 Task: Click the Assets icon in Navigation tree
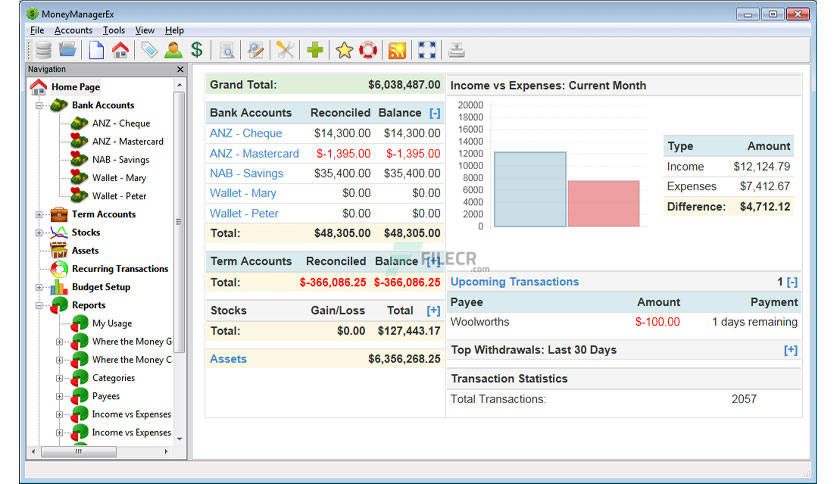point(59,250)
